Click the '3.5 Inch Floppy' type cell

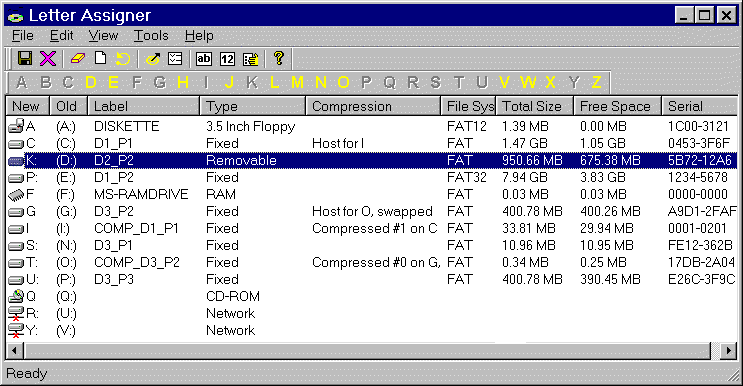point(251,126)
